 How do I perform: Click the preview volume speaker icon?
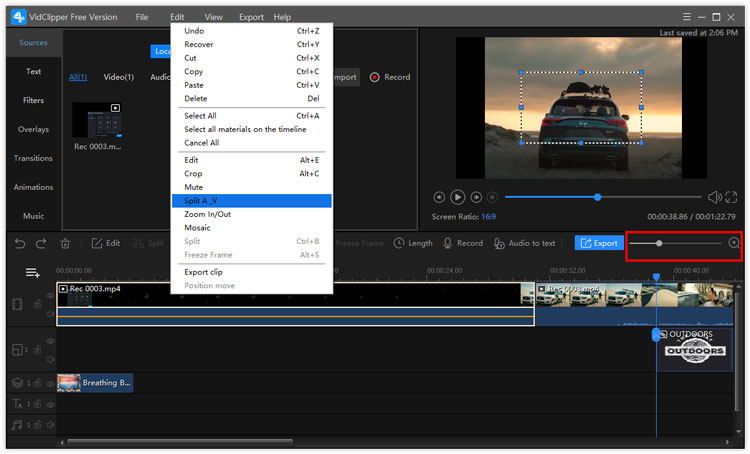coord(715,197)
